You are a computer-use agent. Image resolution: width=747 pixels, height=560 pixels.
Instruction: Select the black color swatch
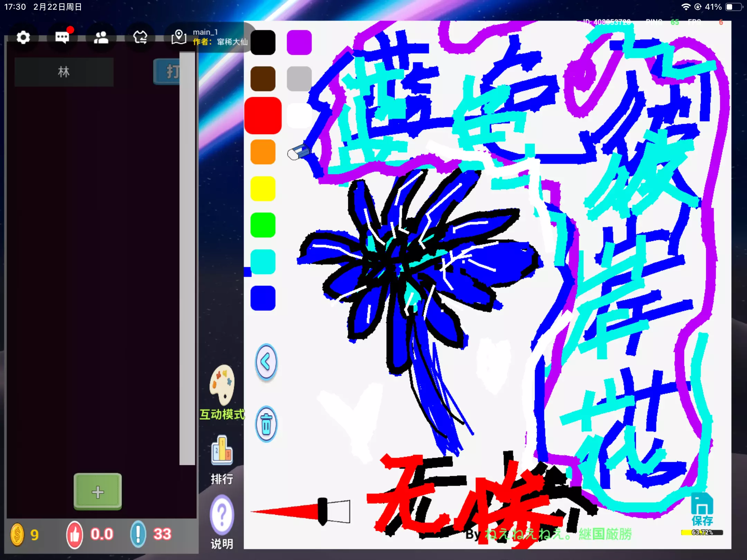point(263,43)
